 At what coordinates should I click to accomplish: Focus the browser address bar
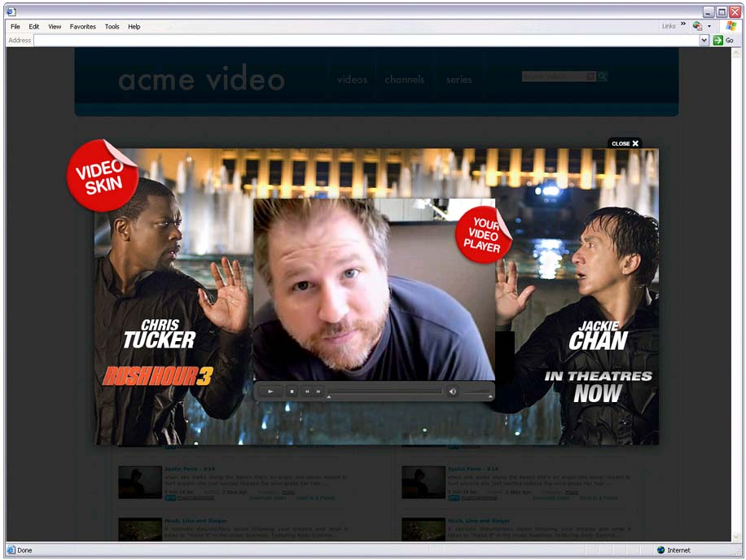(366, 41)
